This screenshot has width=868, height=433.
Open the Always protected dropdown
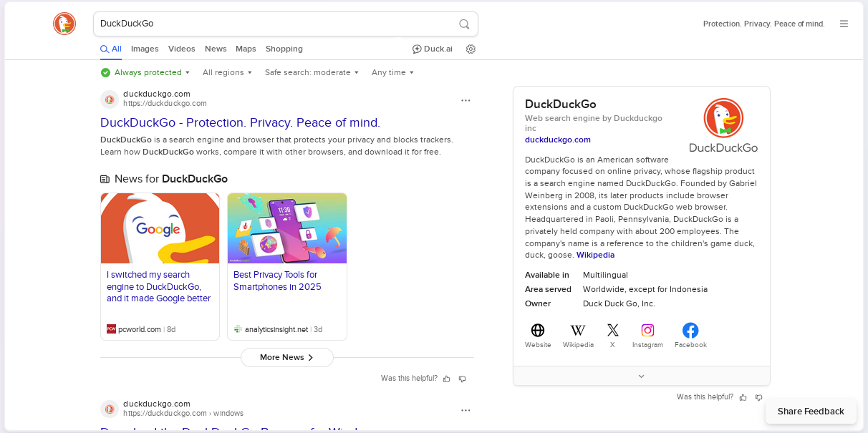(x=145, y=72)
